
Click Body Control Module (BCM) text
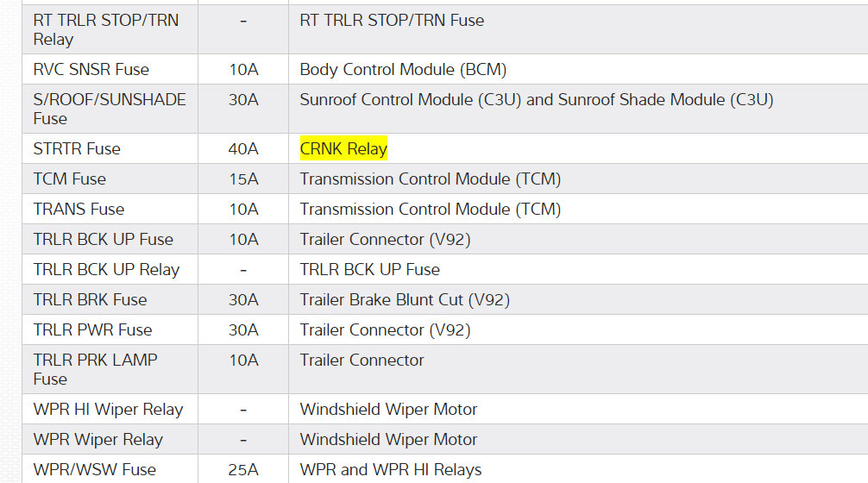coord(403,70)
